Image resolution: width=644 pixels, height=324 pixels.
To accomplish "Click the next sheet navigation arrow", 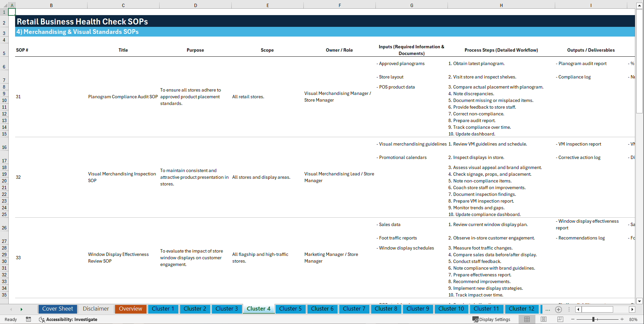I will (21, 309).
